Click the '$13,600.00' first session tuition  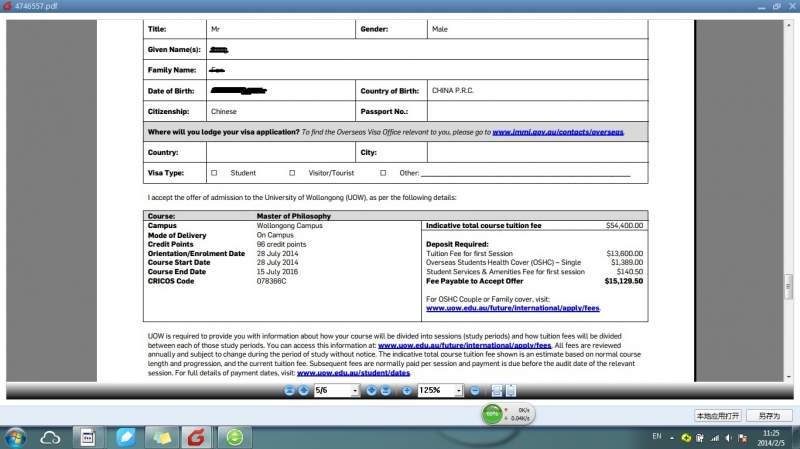click(x=624, y=254)
